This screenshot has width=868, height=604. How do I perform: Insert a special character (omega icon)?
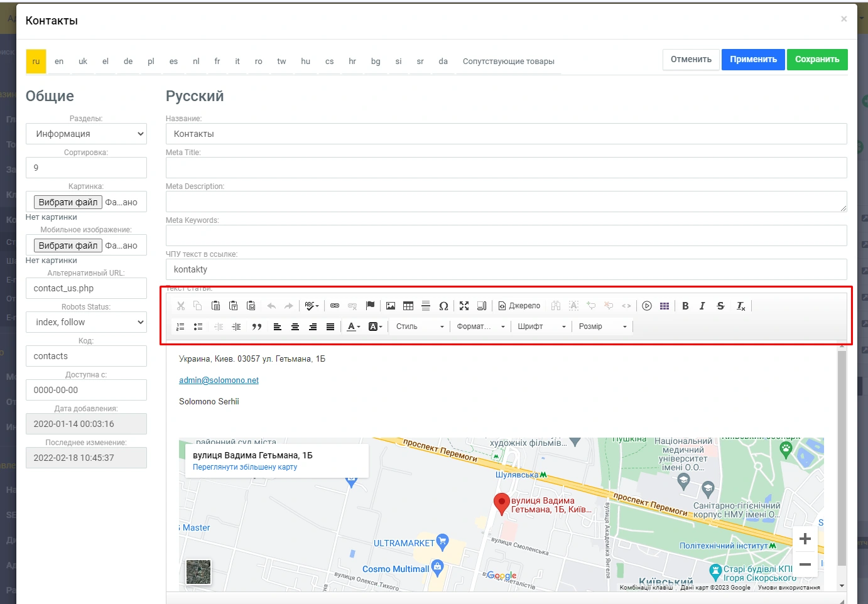click(443, 306)
